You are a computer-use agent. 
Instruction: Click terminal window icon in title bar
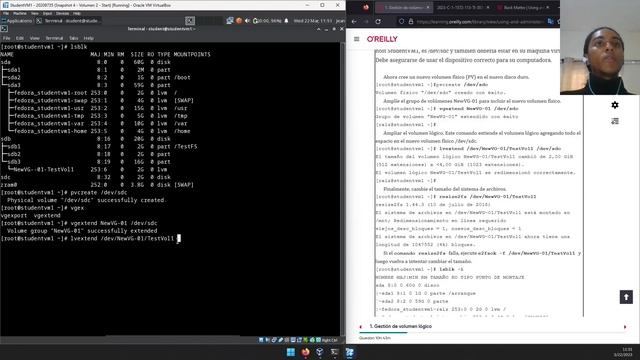(4, 29)
